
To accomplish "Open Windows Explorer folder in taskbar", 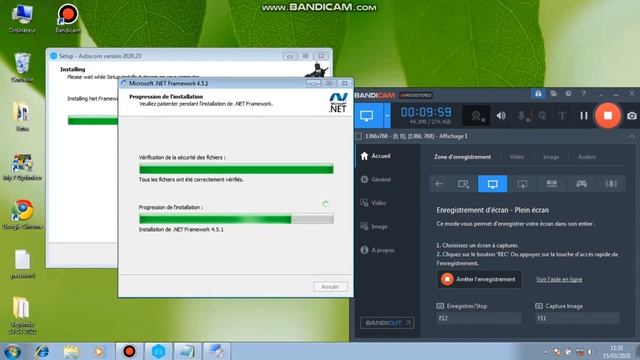I will 71,351.
